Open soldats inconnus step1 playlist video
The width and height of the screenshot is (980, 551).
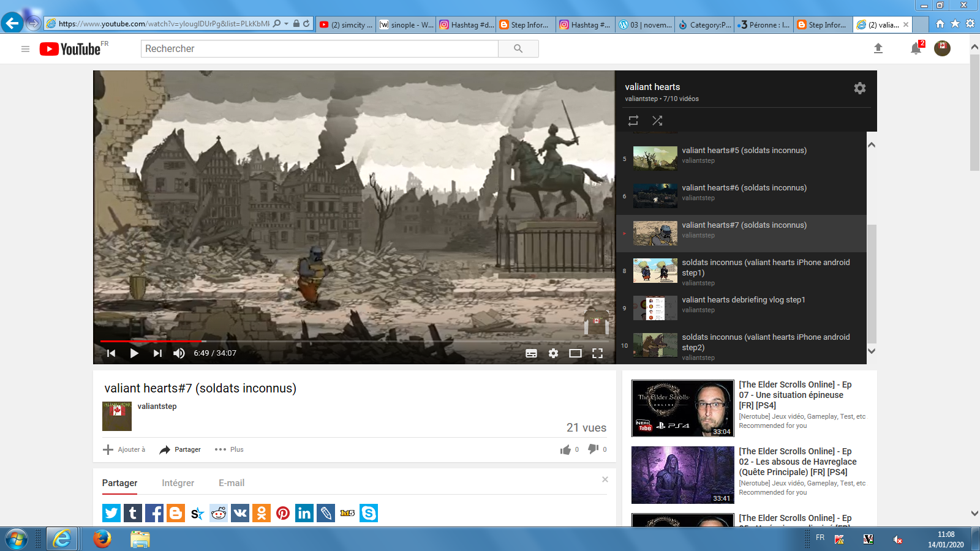tap(741, 271)
